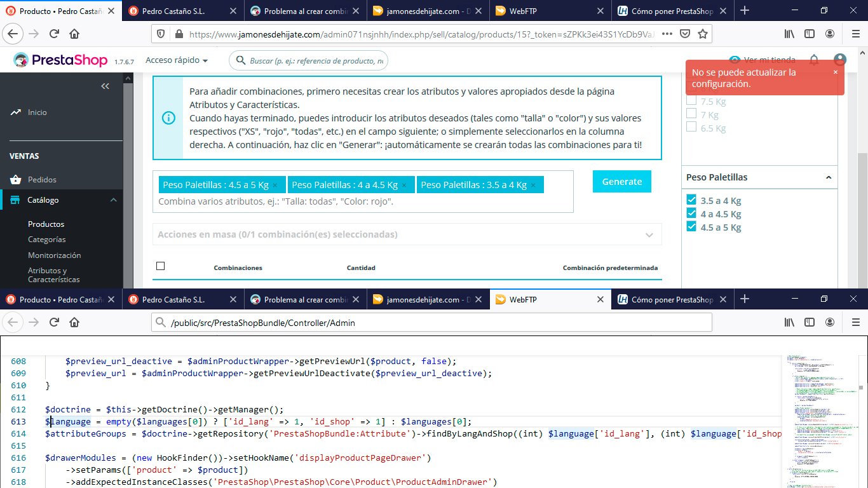Go back in the WebFTP browser window
Screen dimensions: 868x488
pos(13,322)
